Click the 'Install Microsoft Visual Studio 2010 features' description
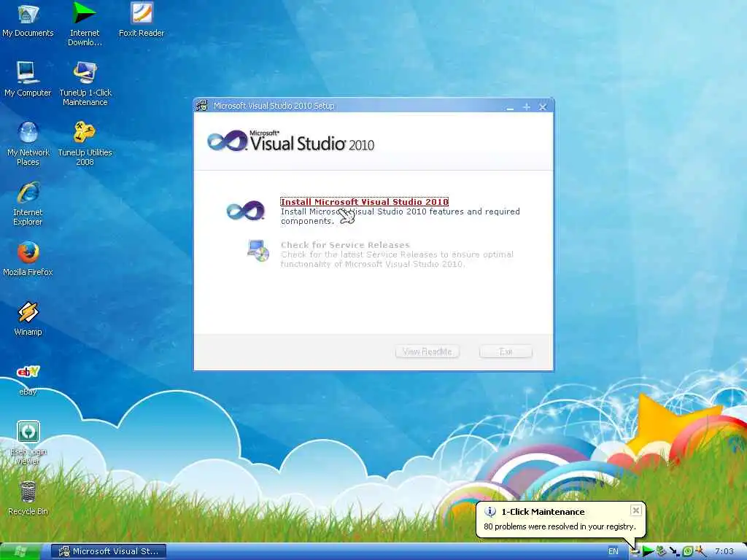 [x=400, y=216]
